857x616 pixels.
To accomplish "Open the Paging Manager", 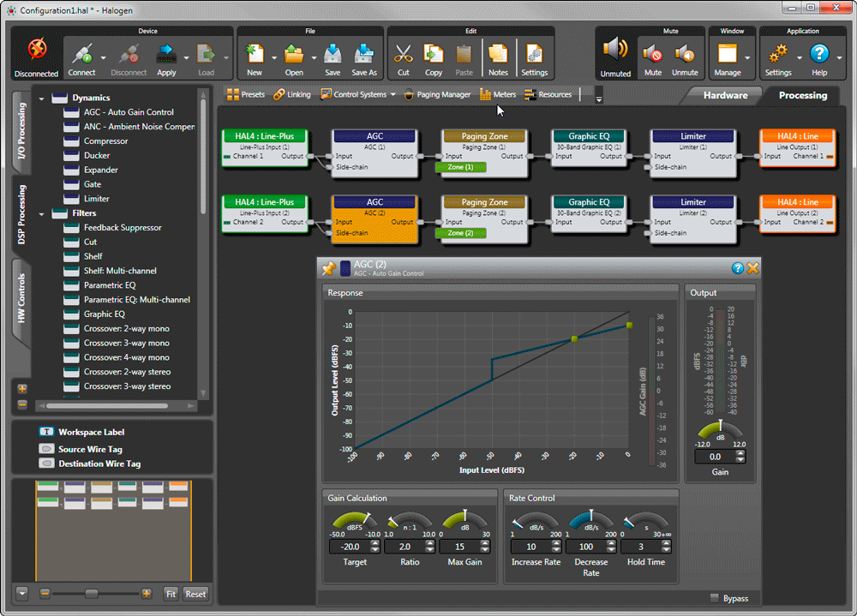I will click(437, 94).
